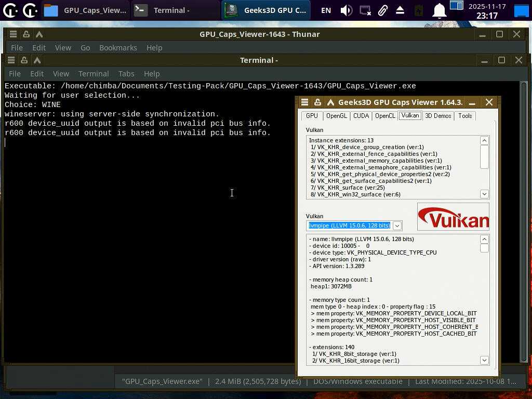This screenshot has width=532, height=399.
Task: Open the volume speaker tray icon
Action: tap(346, 10)
